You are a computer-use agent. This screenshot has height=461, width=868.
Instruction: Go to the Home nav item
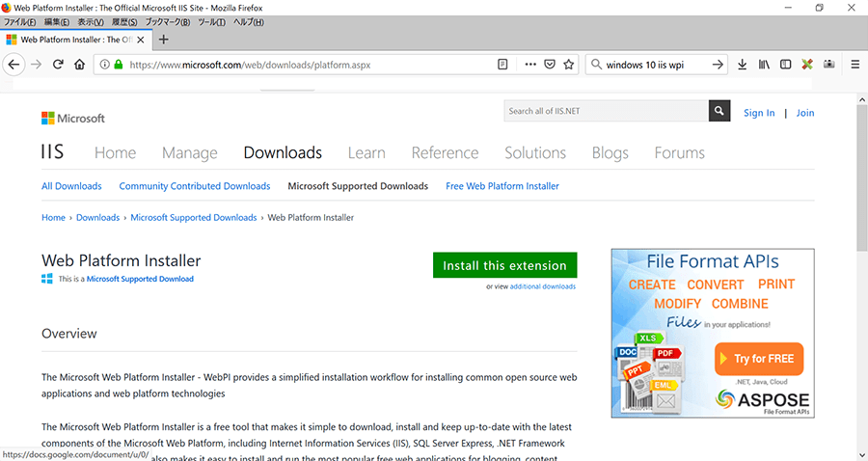coord(115,152)
